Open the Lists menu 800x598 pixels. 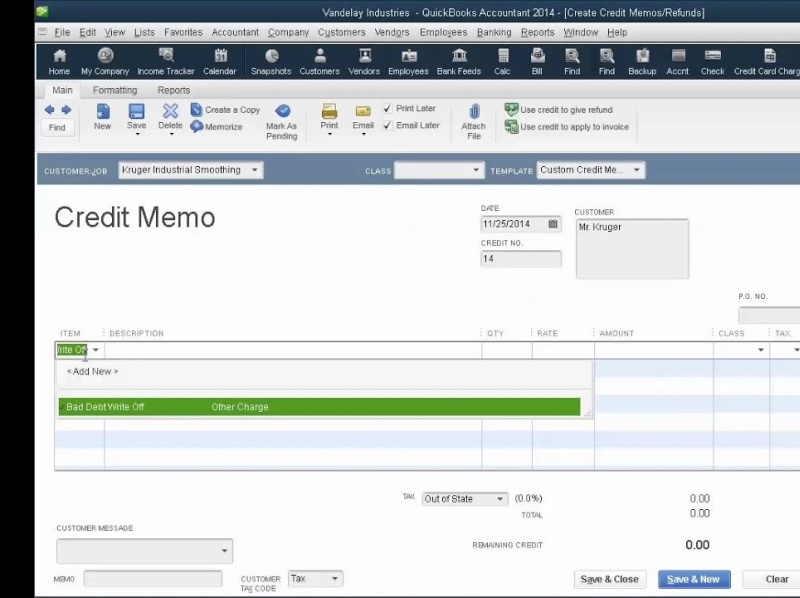pyautogui.click(x=144, y=32)
